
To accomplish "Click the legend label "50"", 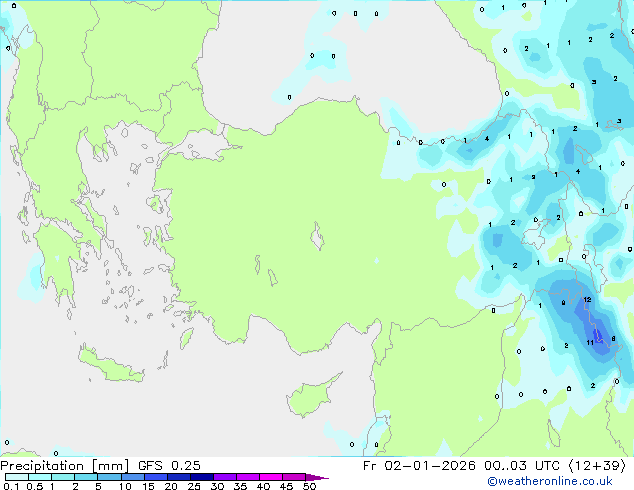I will 310,486.
